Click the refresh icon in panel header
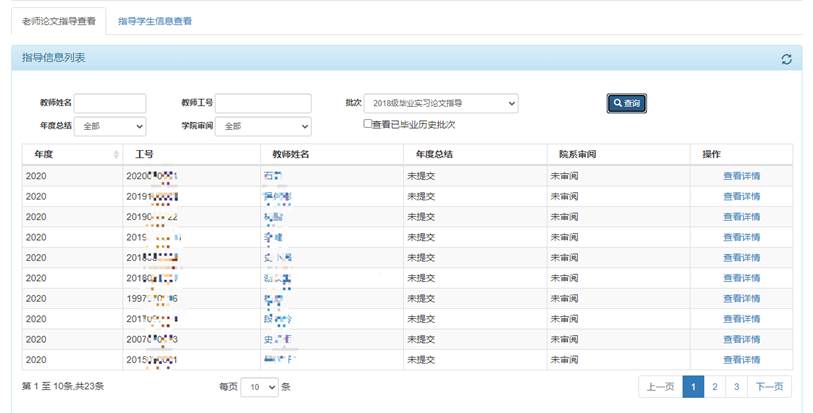Screen dimensions: 813x413 pyautogui.click(x=786, y=59)
